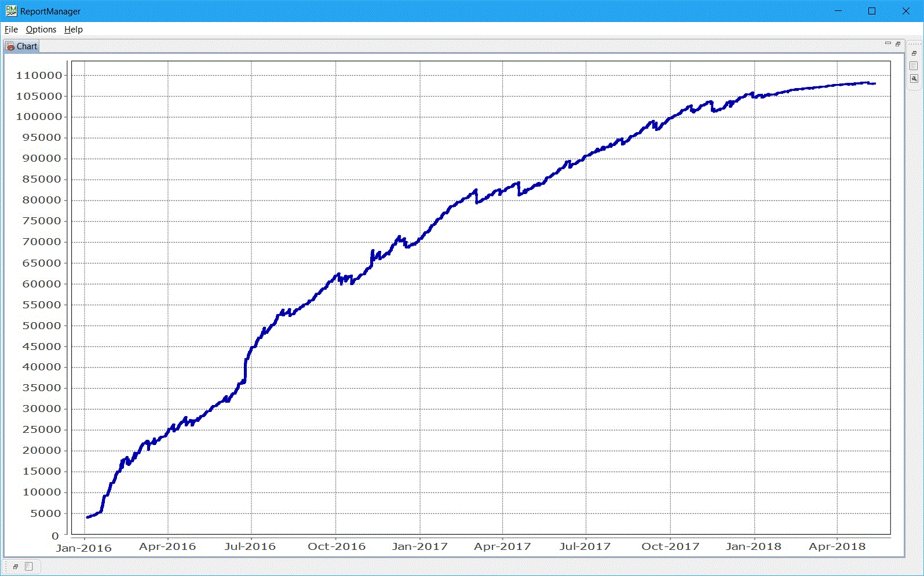Image resolution: width=924 pixels, height=576 pixels.
Task: Click the 110000 y-axis value
Action: pyautogui.click(x=39, y=75)
